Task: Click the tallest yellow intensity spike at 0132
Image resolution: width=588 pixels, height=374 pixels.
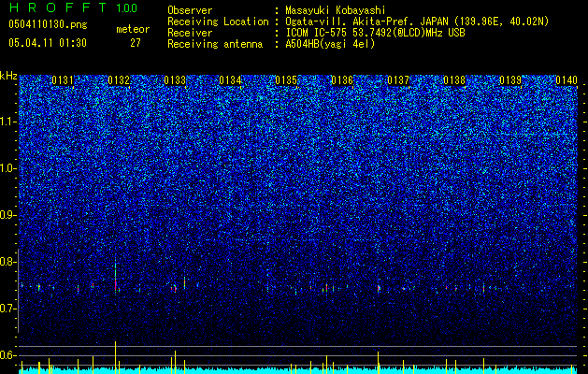Action: click(x=116, y=357)
